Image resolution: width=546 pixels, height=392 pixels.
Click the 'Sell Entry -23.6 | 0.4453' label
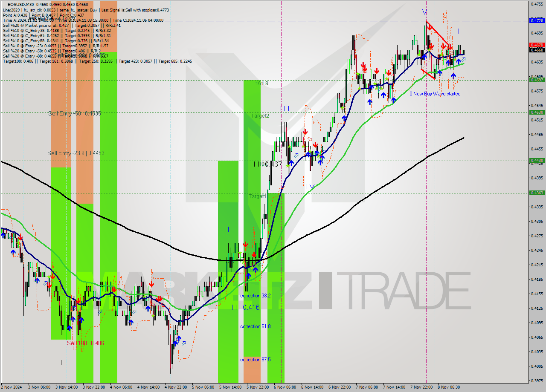point(76,153)
